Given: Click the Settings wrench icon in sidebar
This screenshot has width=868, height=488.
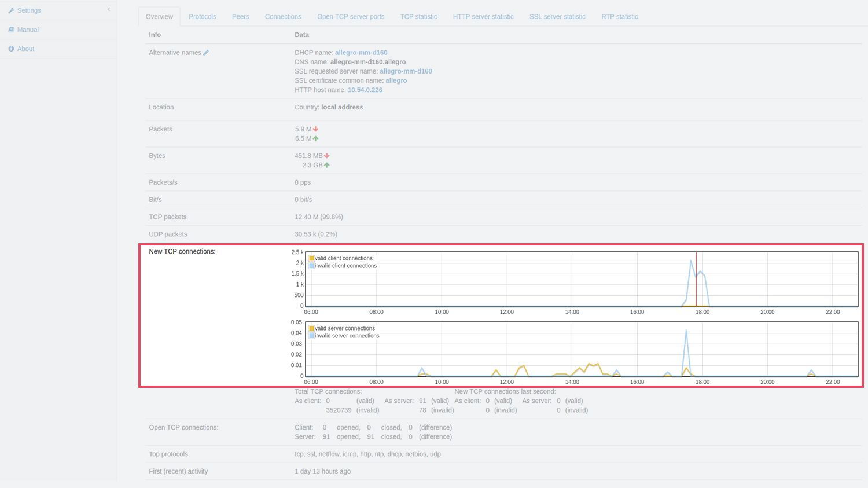Looking at the screenshot, I should click(x=11, y=10).
